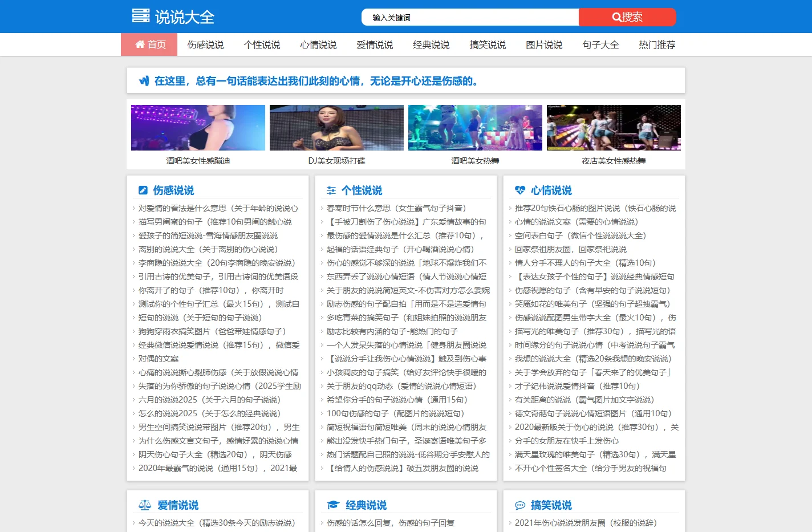
Task: Focus the 输入关键词 search input field
Action: click(x=470, y=17)
